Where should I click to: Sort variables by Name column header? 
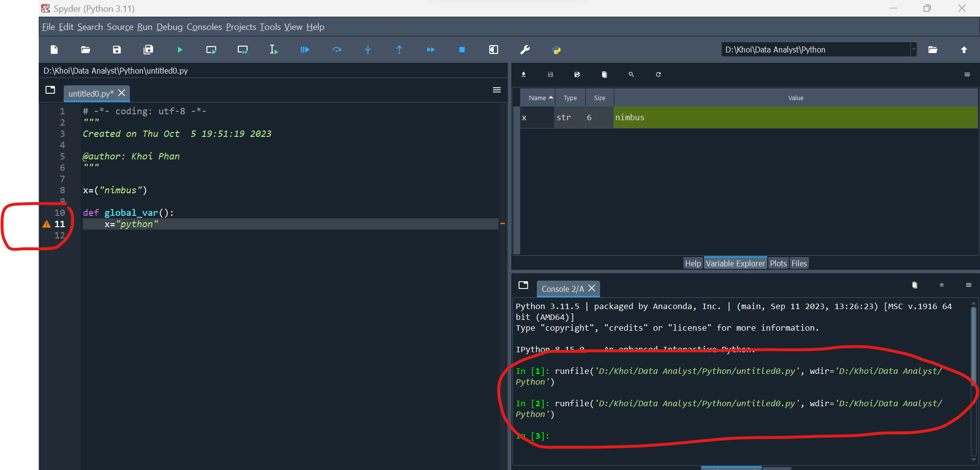click(x=538, y=98)
